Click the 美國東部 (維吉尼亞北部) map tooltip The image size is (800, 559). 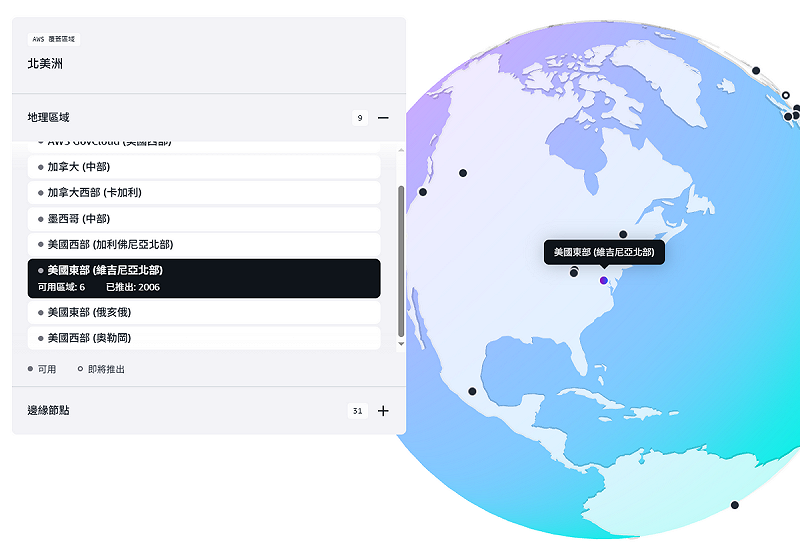(604, 252)
